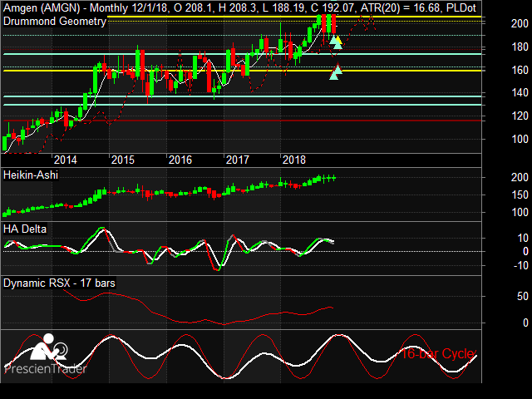Viewport: 532px width, 399px height.
Task: Click the 140 price level on main axis
Action: 520,92
